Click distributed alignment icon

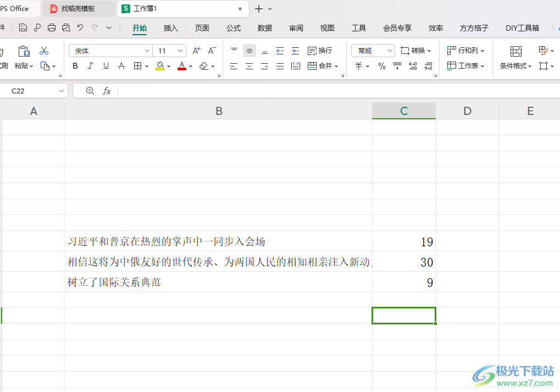pos(296,66)
